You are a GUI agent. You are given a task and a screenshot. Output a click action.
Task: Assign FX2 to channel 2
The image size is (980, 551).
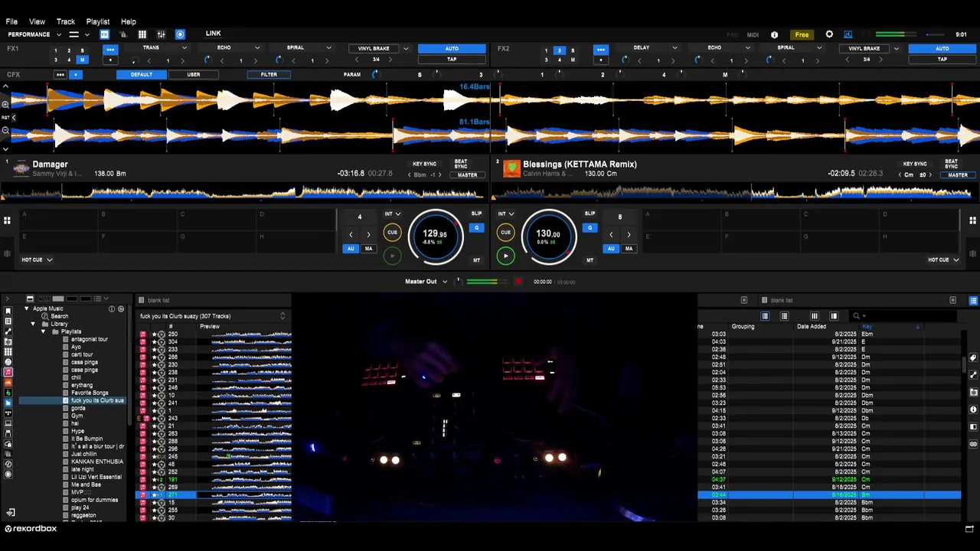559,51
